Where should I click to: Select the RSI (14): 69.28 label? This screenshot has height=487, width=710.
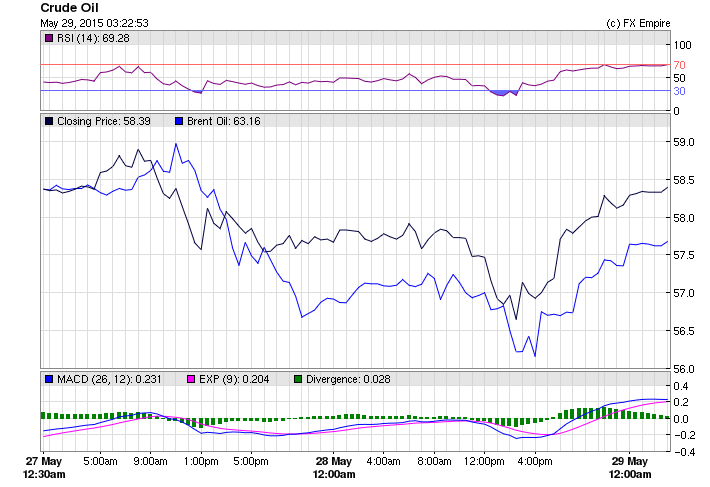(x=93, y=38)
